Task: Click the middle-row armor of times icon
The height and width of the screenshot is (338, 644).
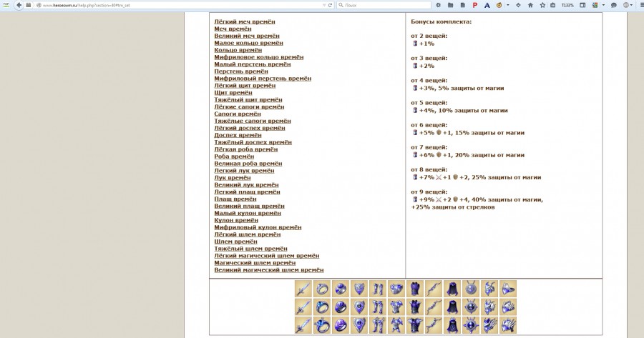Action: (396, 307)
